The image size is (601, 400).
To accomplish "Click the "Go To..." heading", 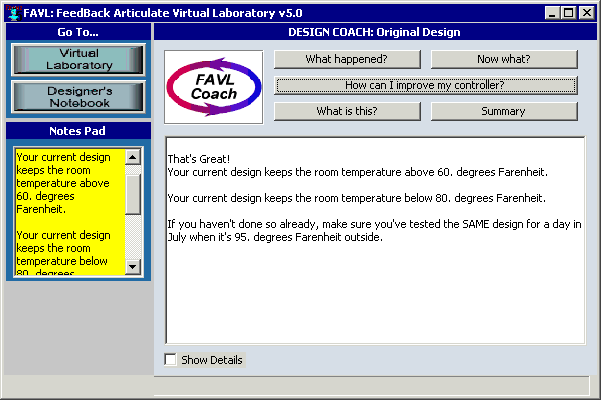I will click(x=78, y=32).
